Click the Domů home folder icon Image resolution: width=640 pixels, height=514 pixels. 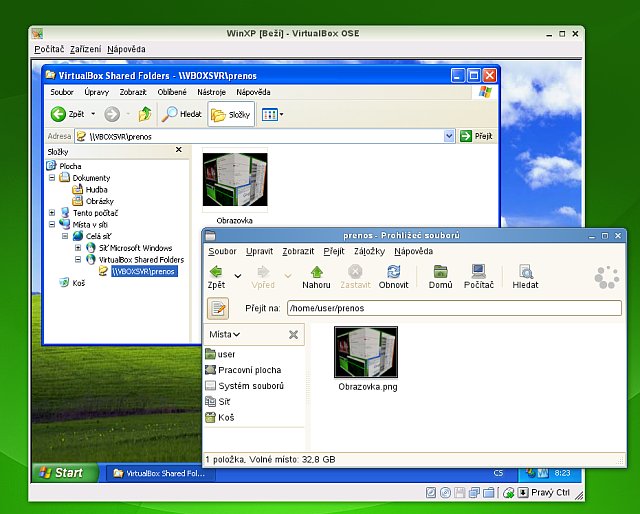coord(440,272)
